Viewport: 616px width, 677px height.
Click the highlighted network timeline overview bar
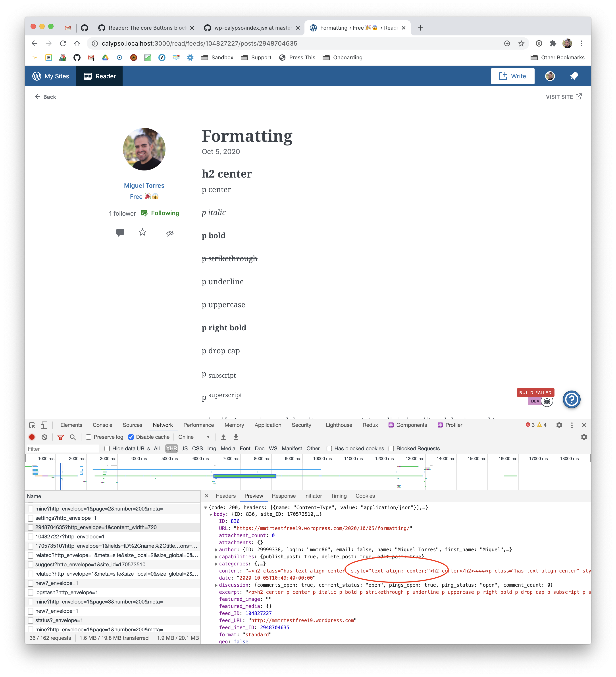245,476
